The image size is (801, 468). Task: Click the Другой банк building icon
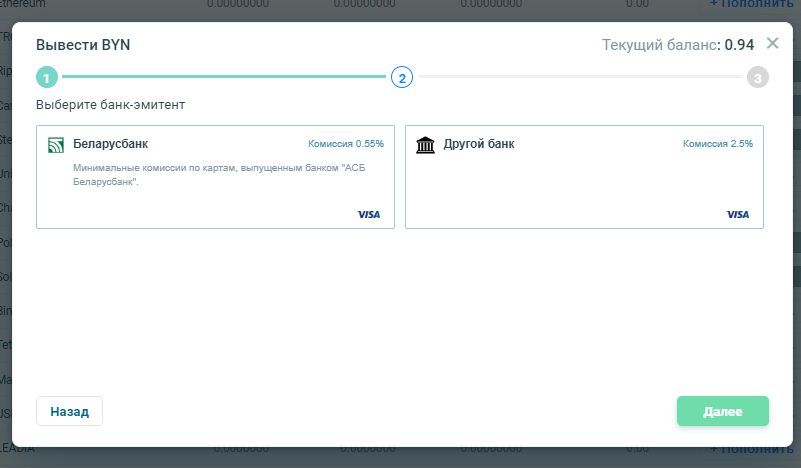425,145
